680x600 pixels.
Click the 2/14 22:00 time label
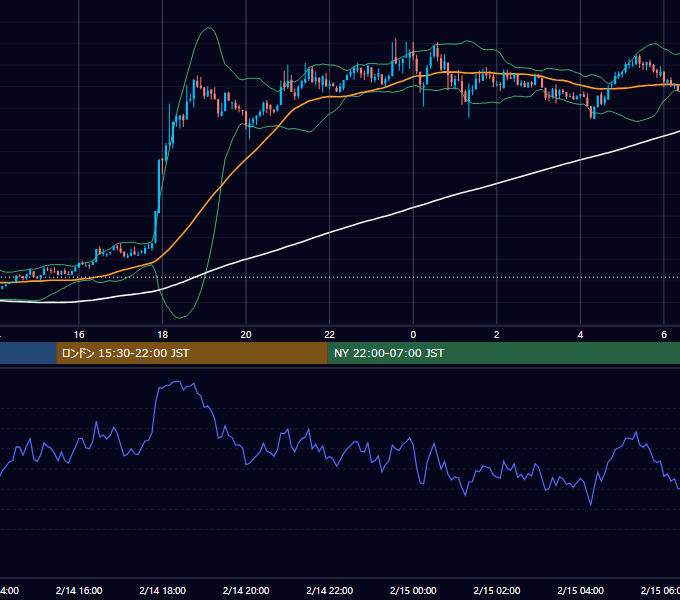(330, 590)
